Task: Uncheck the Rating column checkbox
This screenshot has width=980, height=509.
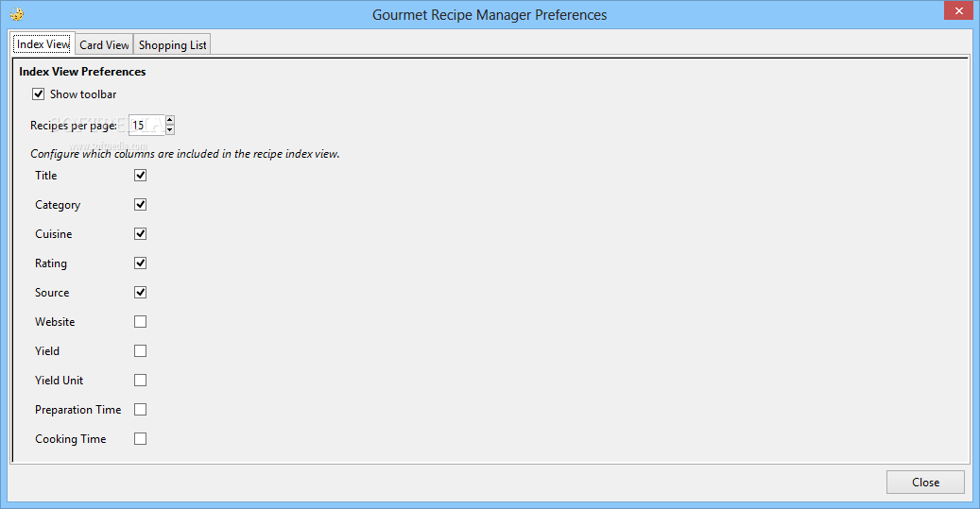Action: point(141,263)
